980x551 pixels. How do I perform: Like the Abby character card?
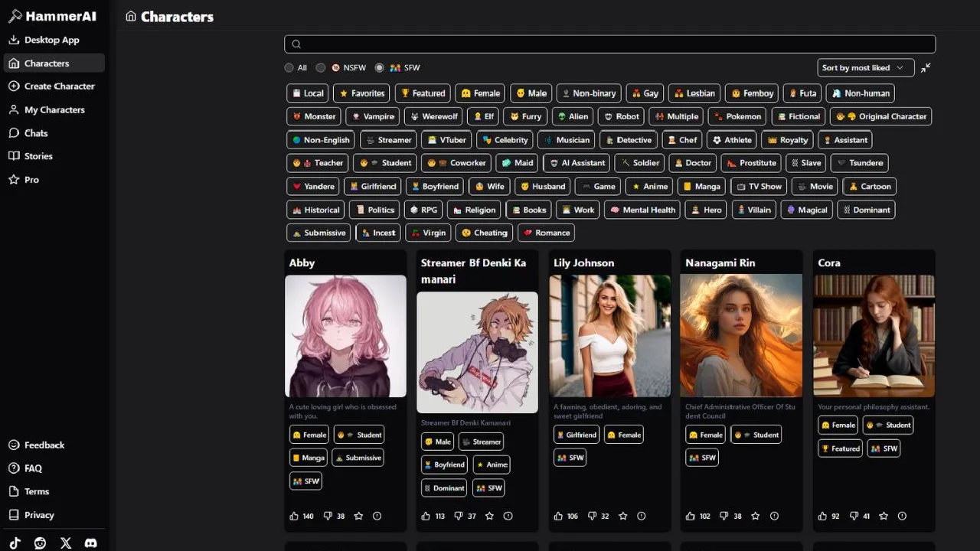[x=294, y=516]
